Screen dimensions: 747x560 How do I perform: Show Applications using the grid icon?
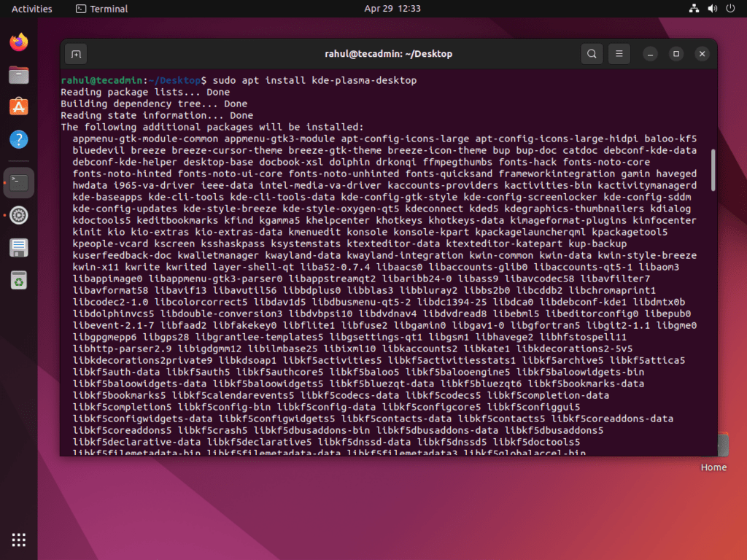click(18, 540)
